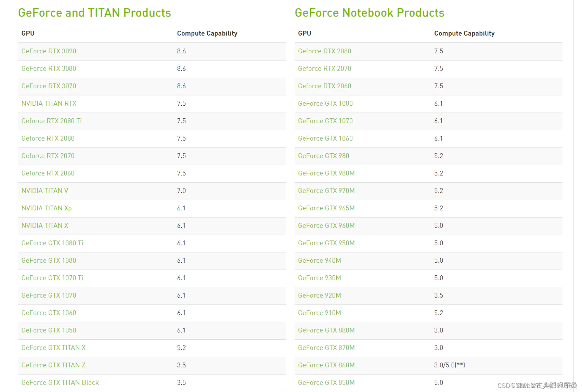Select 8.6 value in RTX 3090 row
The image size is (582, 392).
[x=181, y=51]
